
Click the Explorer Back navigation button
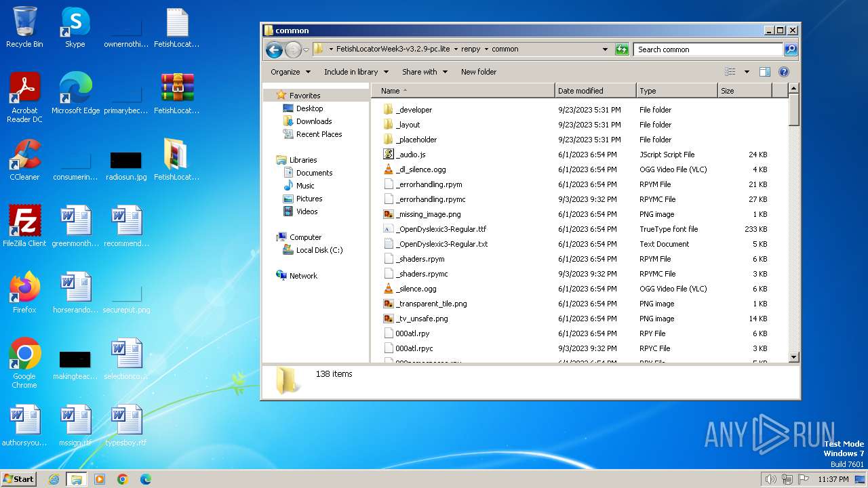point(274,49)
